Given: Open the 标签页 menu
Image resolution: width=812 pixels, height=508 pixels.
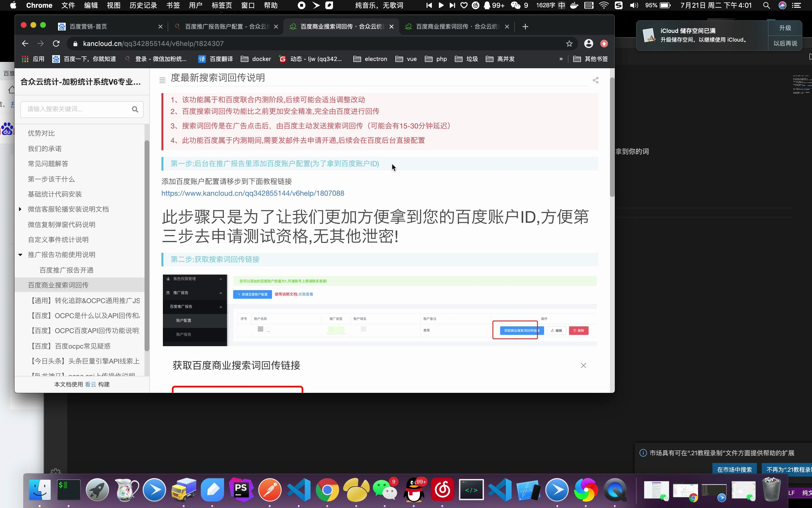Looking at the screenshot, I should (x=222, y=5).
